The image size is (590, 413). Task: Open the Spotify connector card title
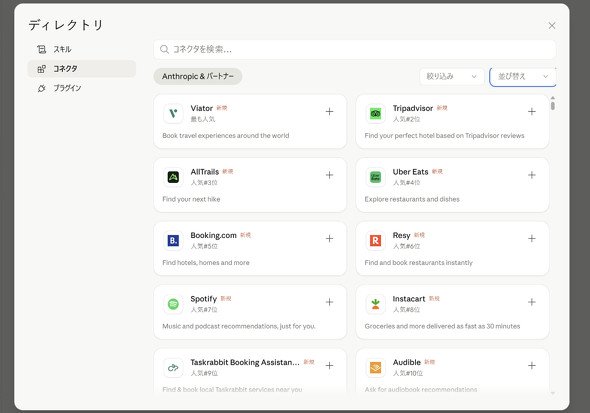(204, 299)
